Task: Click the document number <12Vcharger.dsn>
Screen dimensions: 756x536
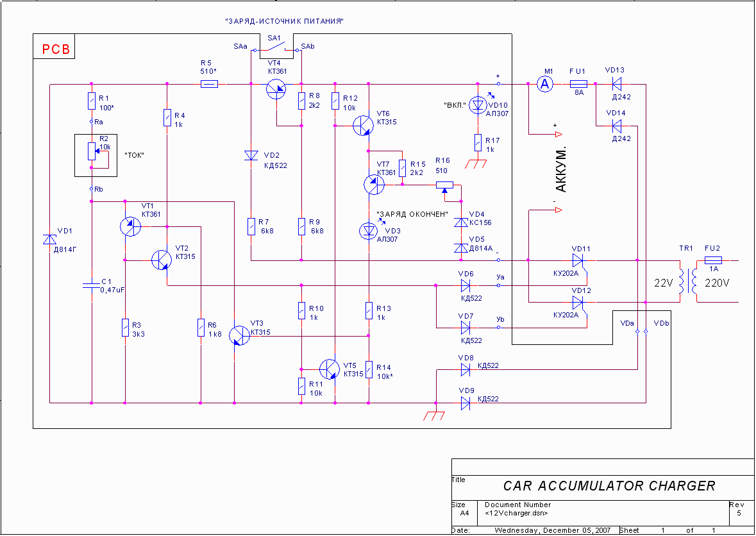Action: tap(516, 513)
